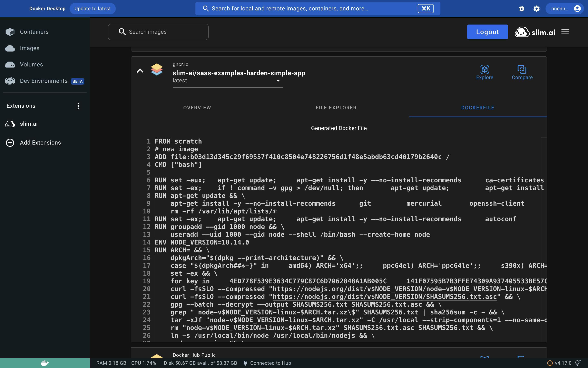Click Update to latest button
This screenshot has height=368, width=588.
pyautogui.click(x=92, y=9)
